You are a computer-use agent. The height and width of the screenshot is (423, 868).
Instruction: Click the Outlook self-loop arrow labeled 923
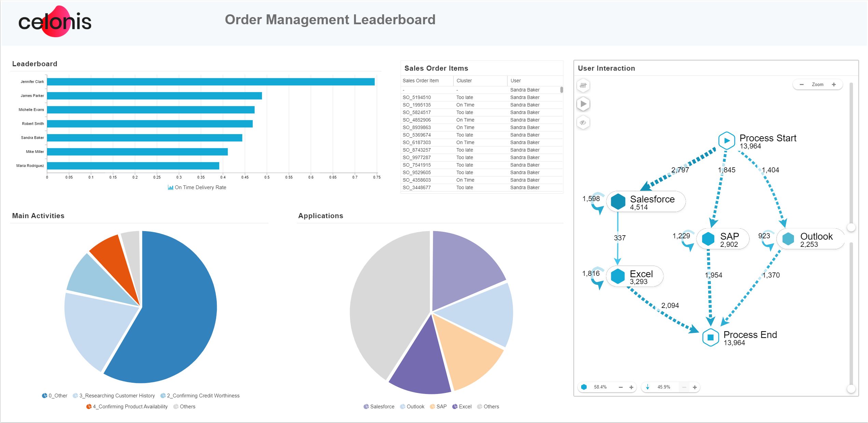768,241
